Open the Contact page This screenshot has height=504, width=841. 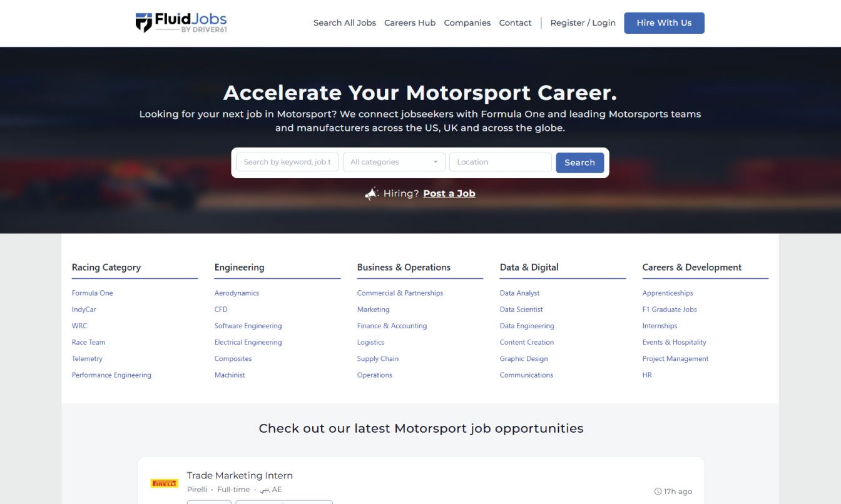point(515,23)
